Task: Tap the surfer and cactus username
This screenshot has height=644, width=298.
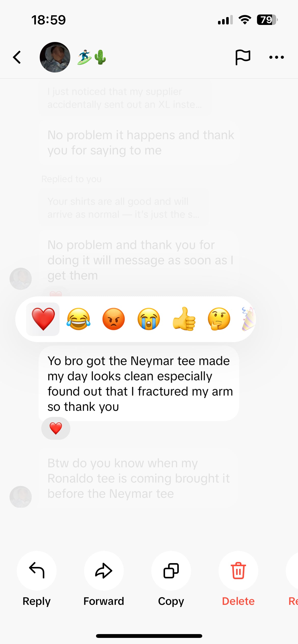Action: [92, 57]
